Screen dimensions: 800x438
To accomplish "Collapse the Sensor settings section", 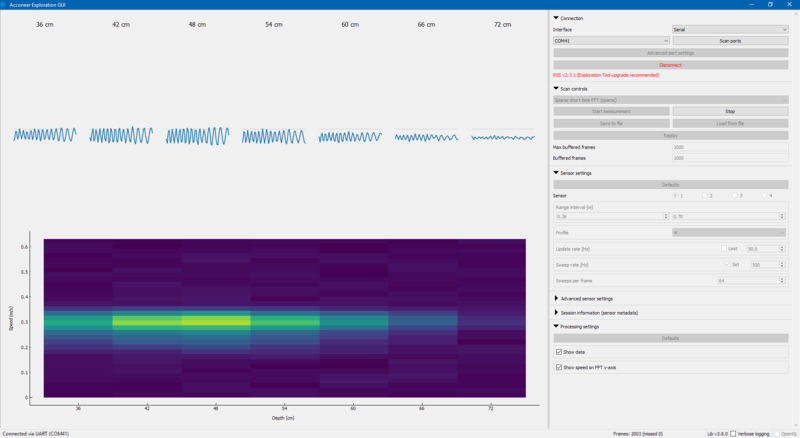I will pos(556,173).
